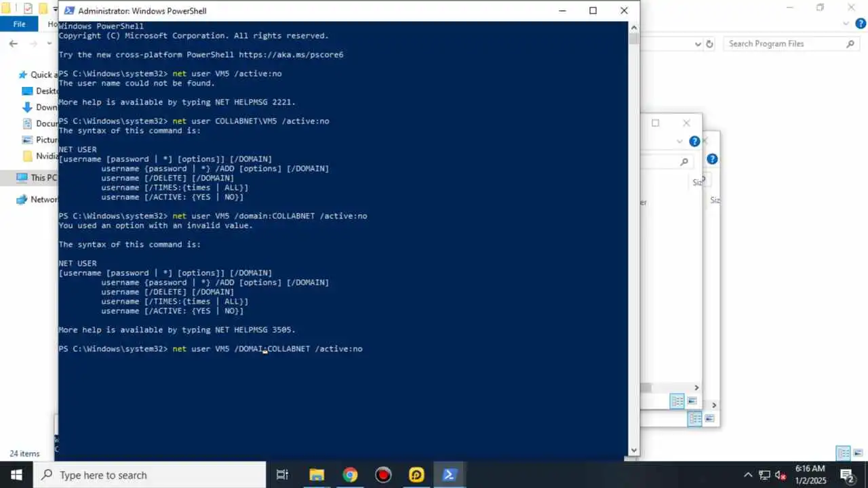Click the Refresh button beside the address bar
Screen dimensions: 868x488
point(709,44)
